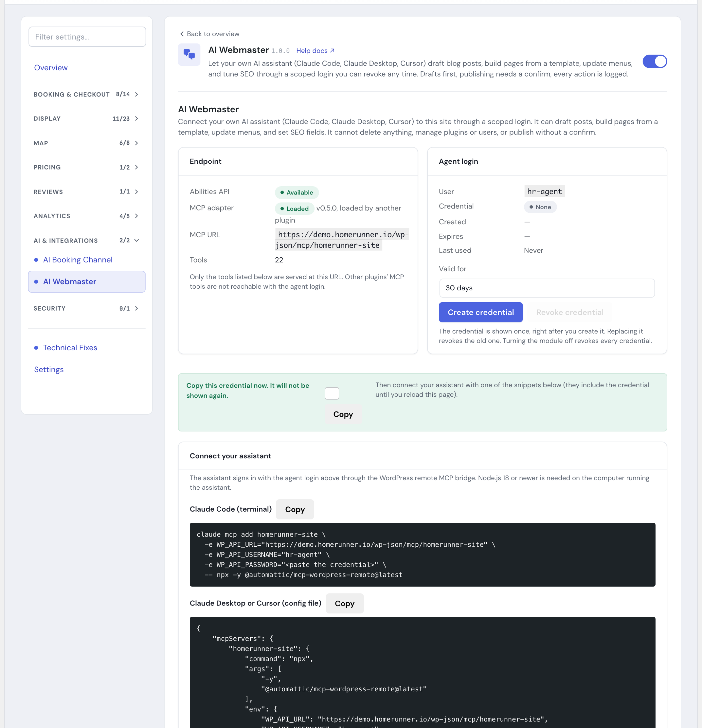Click the hr-agent user value

(544, 191)
